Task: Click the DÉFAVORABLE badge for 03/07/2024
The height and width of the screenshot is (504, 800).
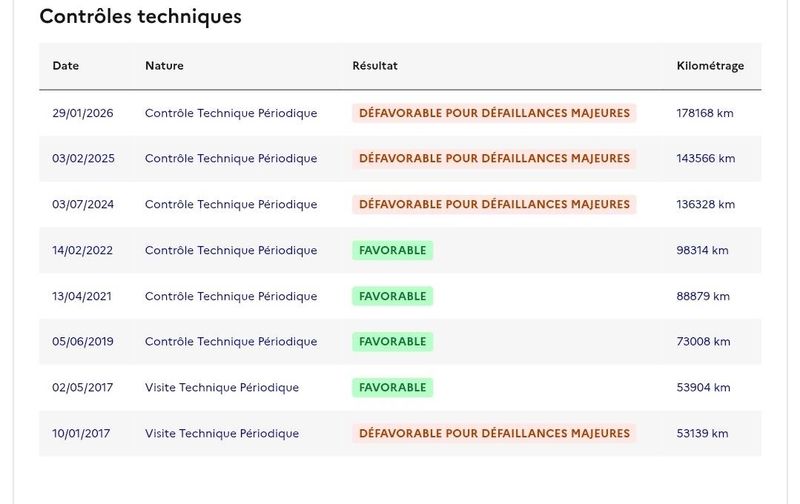Action: click(494, 204)
